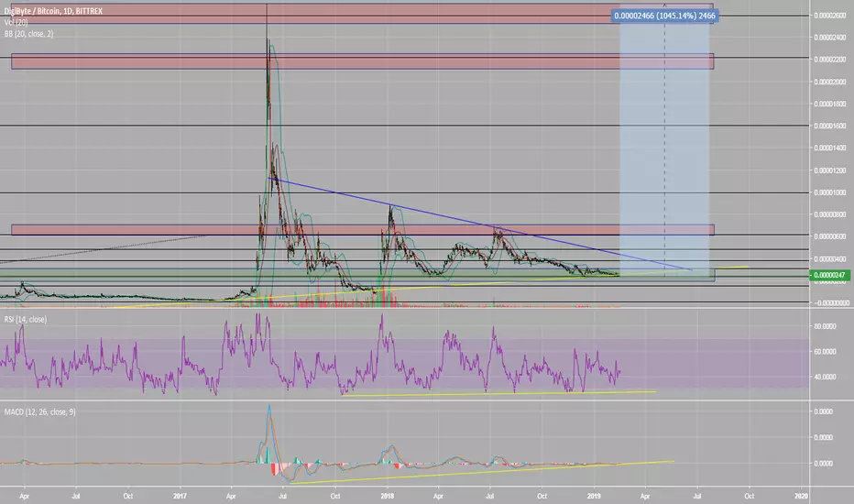
Task: Click the green 0.00000247 current price tag
Action: coord(829,275)
